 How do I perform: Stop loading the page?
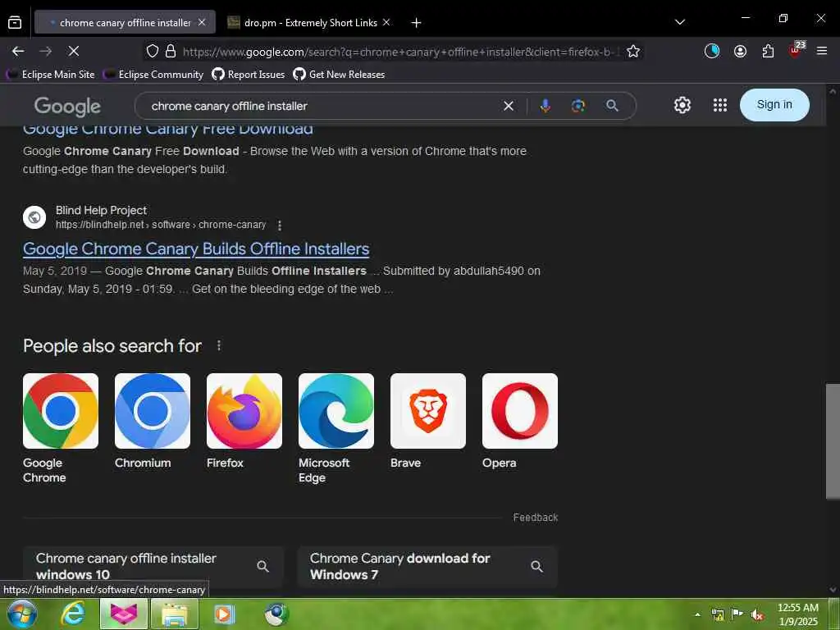[x=74, y=52]
